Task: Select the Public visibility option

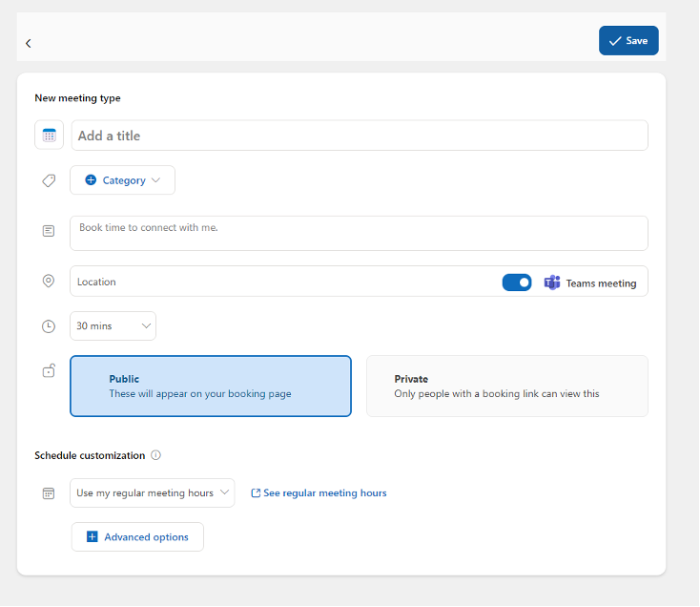Action: click(210, 387)
